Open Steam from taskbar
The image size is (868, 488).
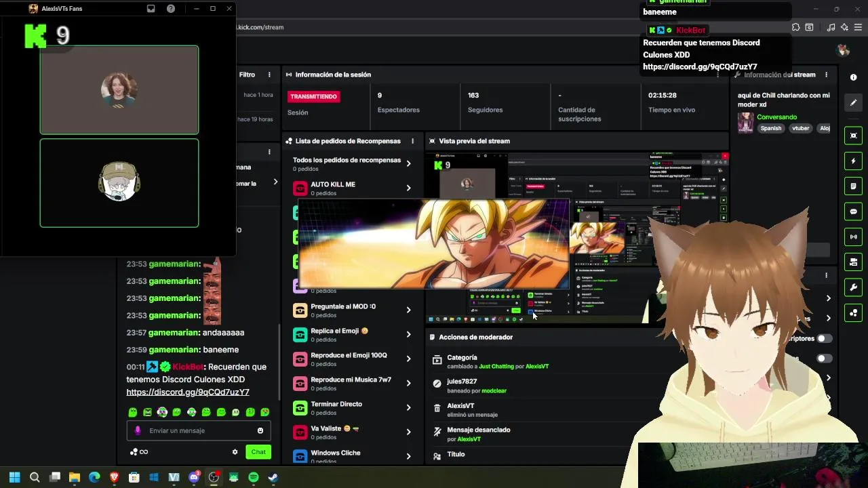[x=273, y=477]
